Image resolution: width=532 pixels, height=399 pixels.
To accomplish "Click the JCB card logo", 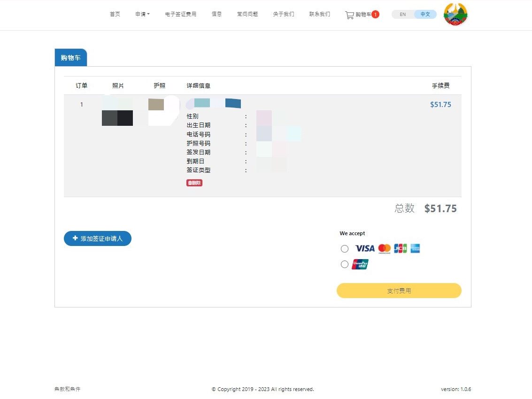I will tap(401, 248).
